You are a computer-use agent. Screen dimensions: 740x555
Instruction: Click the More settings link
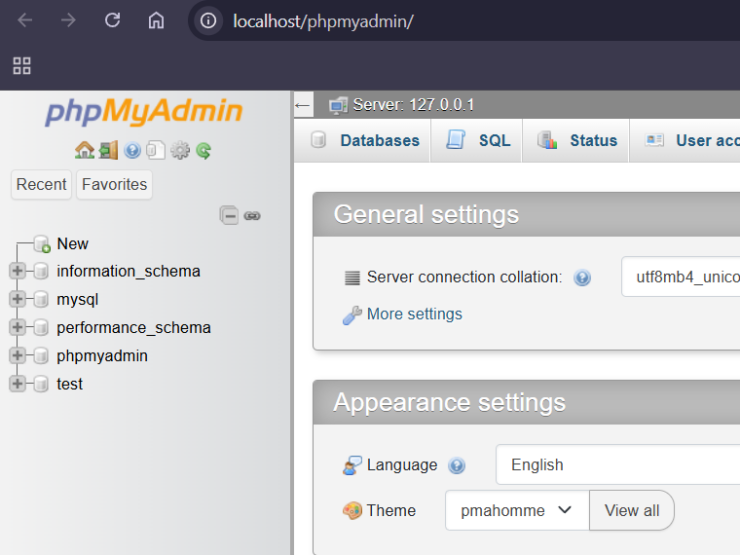pyautogui.click(x=414, y=314)
